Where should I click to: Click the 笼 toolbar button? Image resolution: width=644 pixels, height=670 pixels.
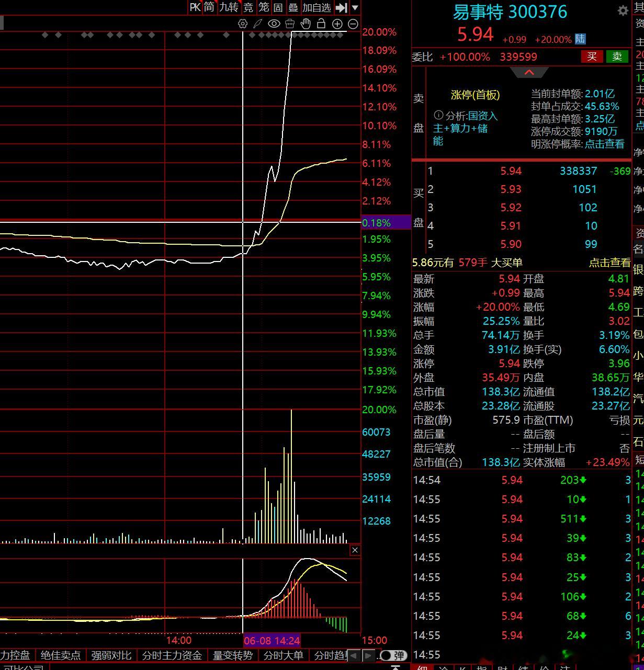point(264,7)
